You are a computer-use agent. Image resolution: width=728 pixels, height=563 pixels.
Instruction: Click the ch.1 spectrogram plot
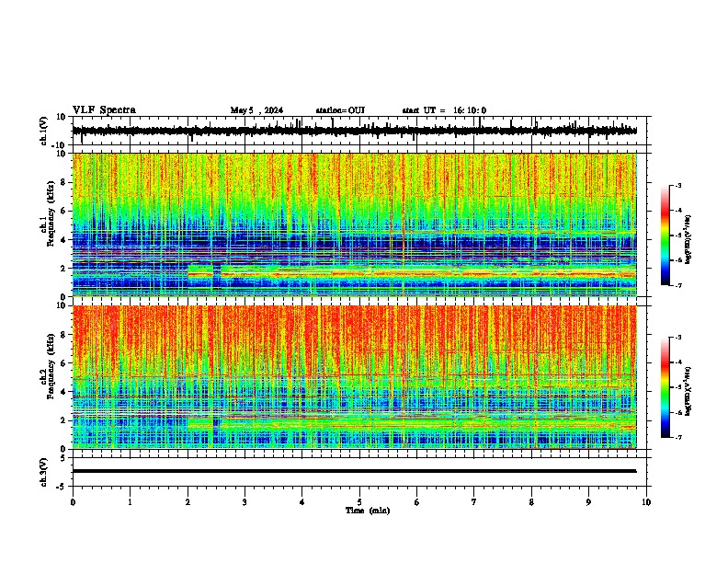click(x=355, y=224)
